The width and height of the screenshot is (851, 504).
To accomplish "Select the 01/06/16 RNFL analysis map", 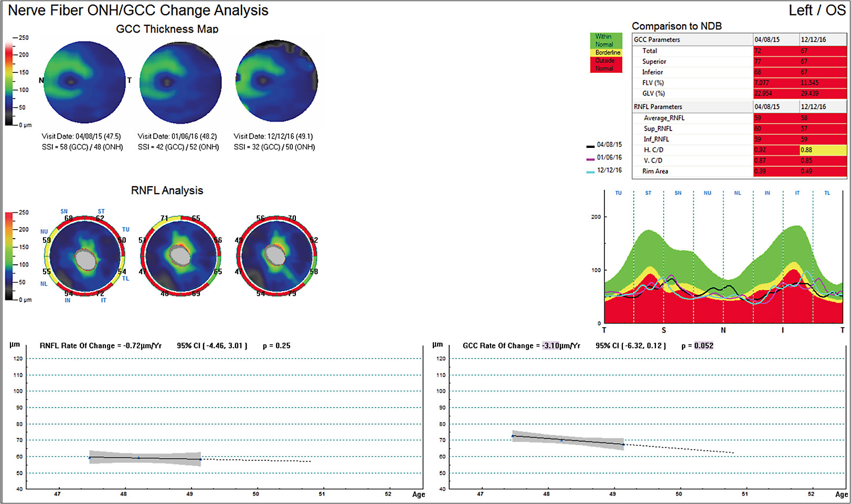I will click(180, 255).
